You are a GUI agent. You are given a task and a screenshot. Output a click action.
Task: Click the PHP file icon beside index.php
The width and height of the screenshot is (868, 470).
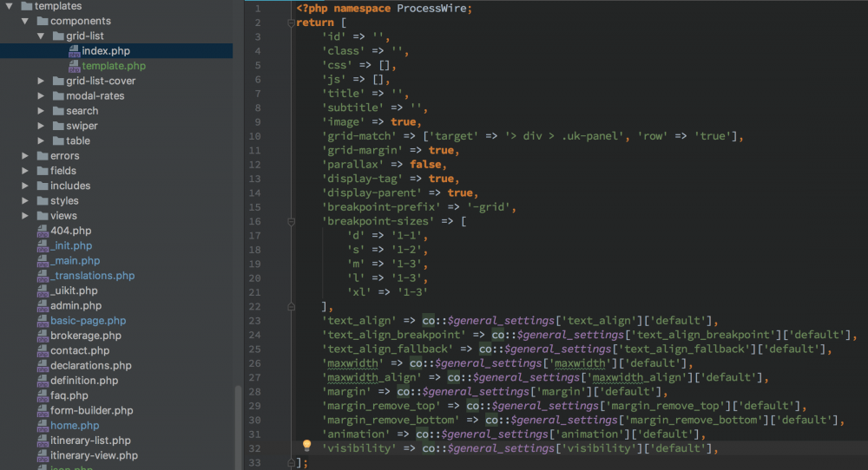click(74, 51)
